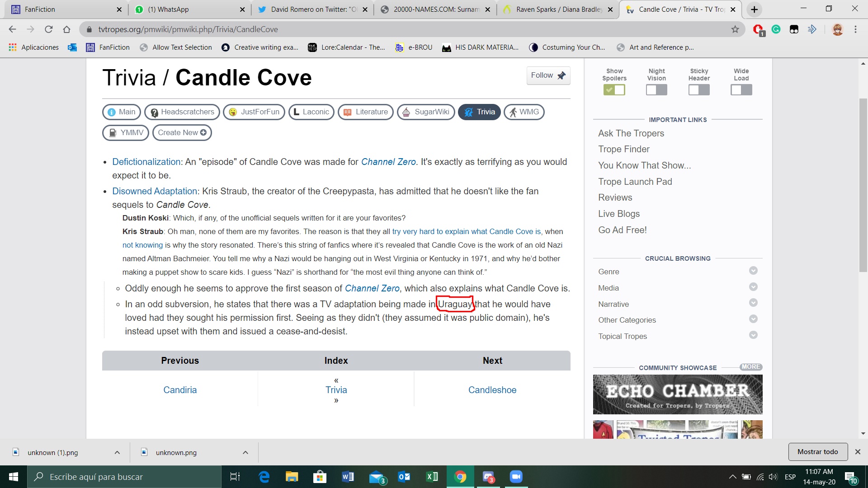Open the Headscratchers subpage

tap(182, 112)
